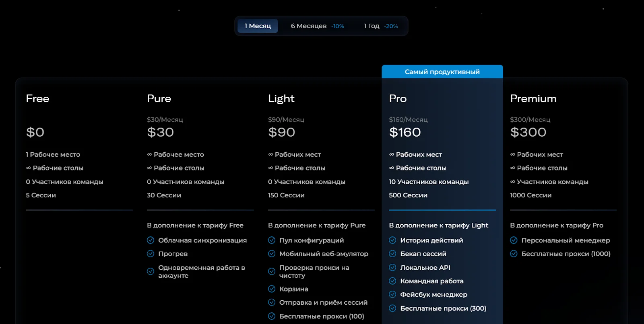
Task: Click В дополнение к тарифу Pure heading
Action: (x=317, y=226)
